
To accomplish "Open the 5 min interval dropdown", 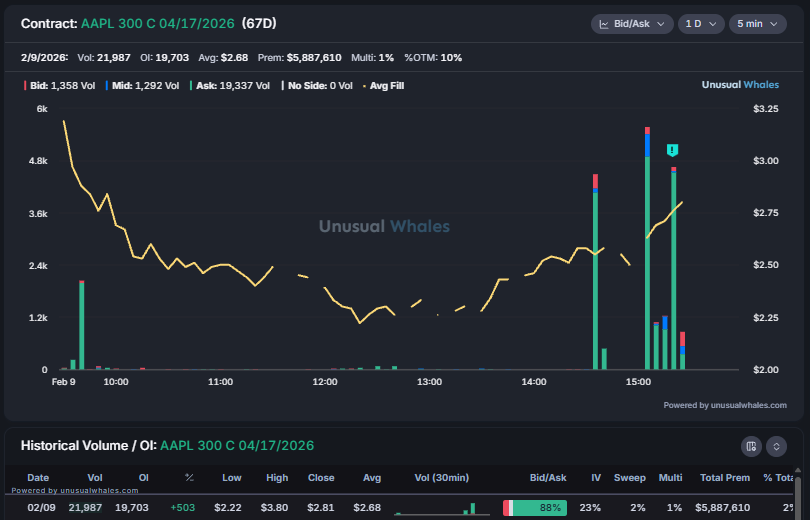I will tap(757, 24).
